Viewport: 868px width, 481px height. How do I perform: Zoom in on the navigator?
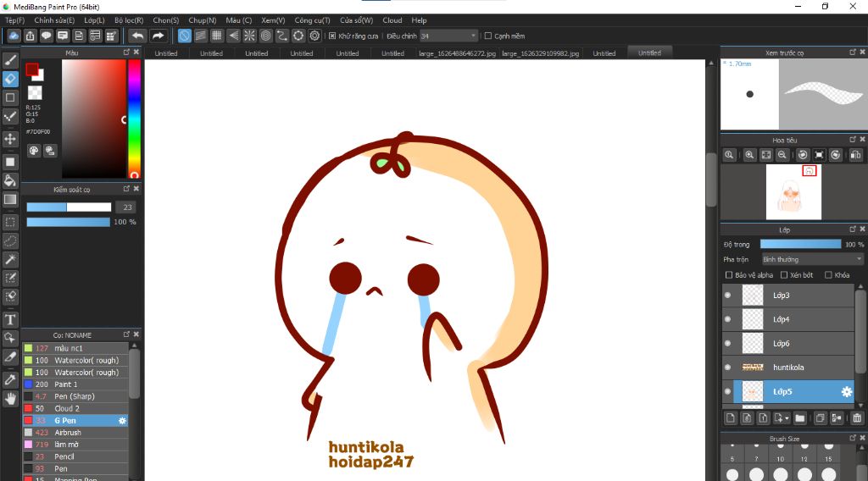pyautogui.click(x=749, y=155)
